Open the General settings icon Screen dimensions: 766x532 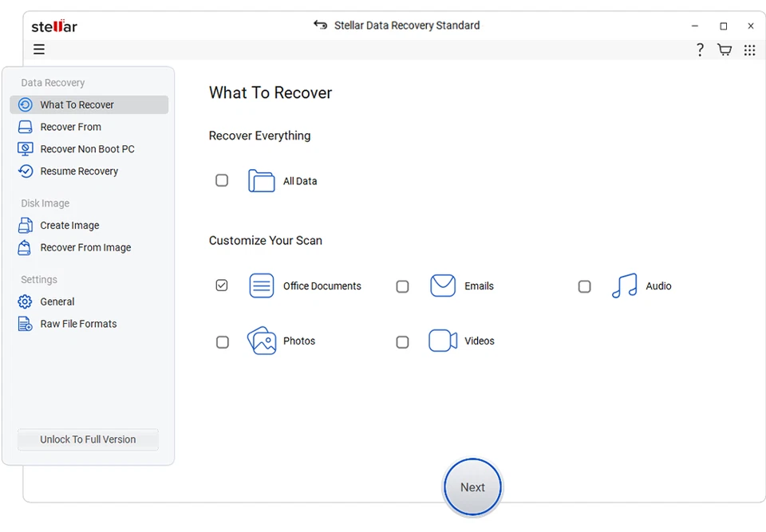(26, 301)
